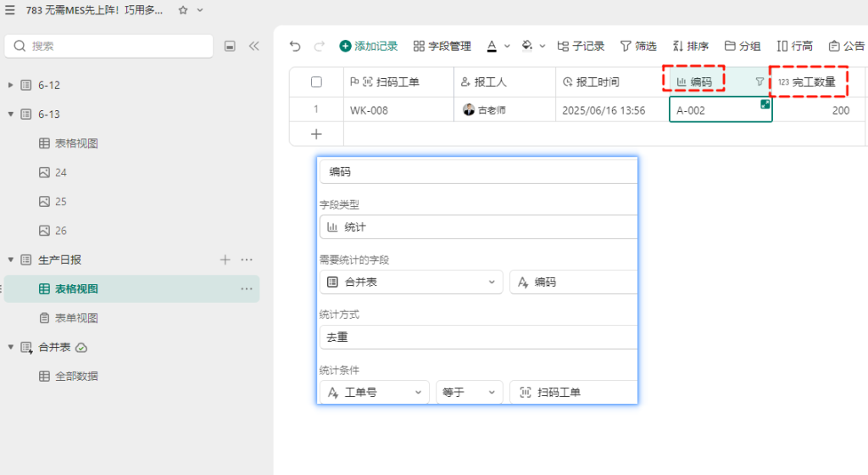Open 行高 row height options

(794, 46)
